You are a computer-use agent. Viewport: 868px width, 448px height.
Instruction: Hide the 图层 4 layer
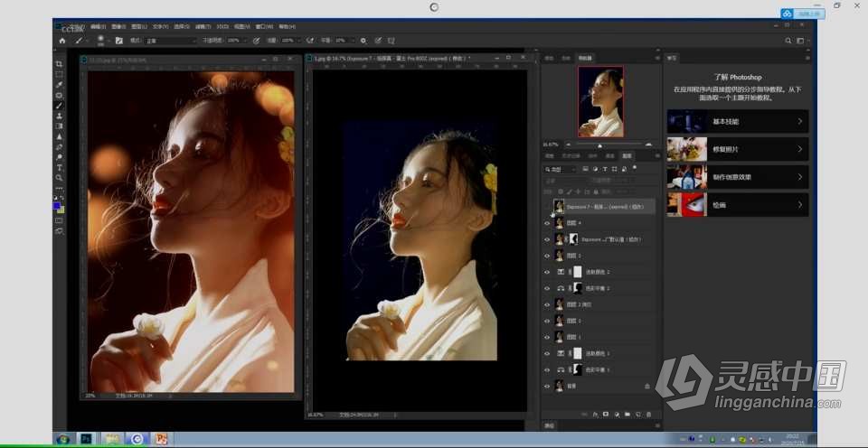tap(547, 223)
